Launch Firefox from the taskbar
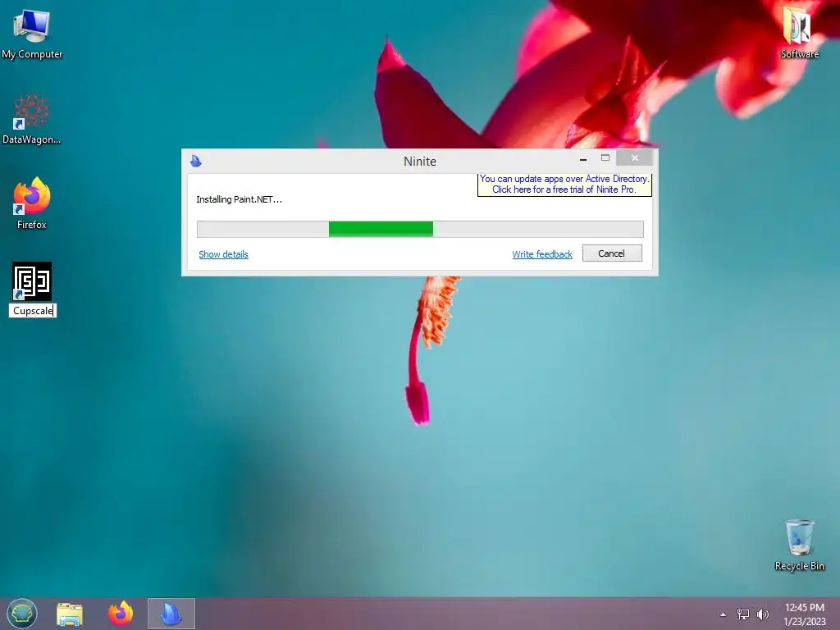 [x=121, y=614]
